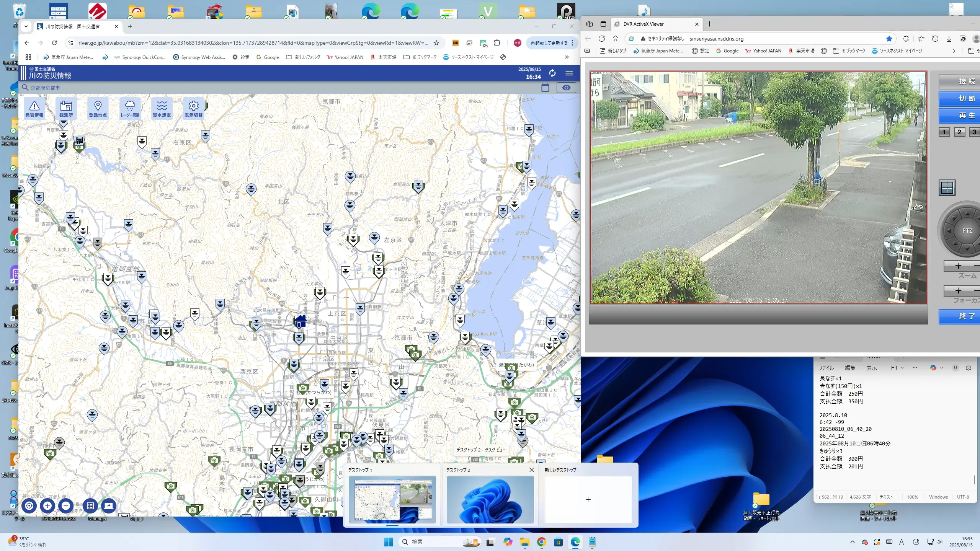980x551 pixels.
Task: Toggle the eye visibility button
Action: (566, 88)
